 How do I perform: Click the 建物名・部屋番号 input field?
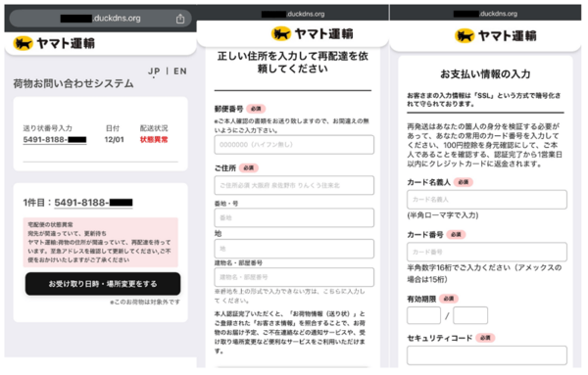coord(294,277)
